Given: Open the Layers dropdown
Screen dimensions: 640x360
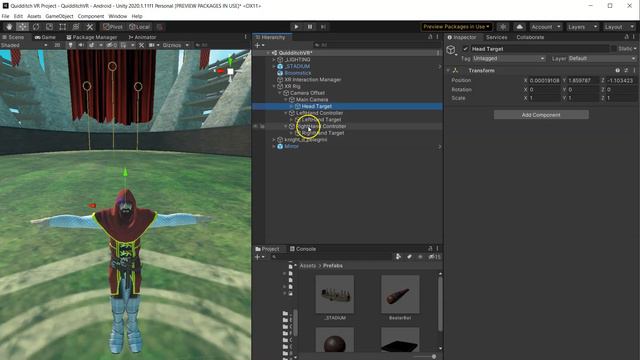Looking at the screenshot, I should pos(582,27).
